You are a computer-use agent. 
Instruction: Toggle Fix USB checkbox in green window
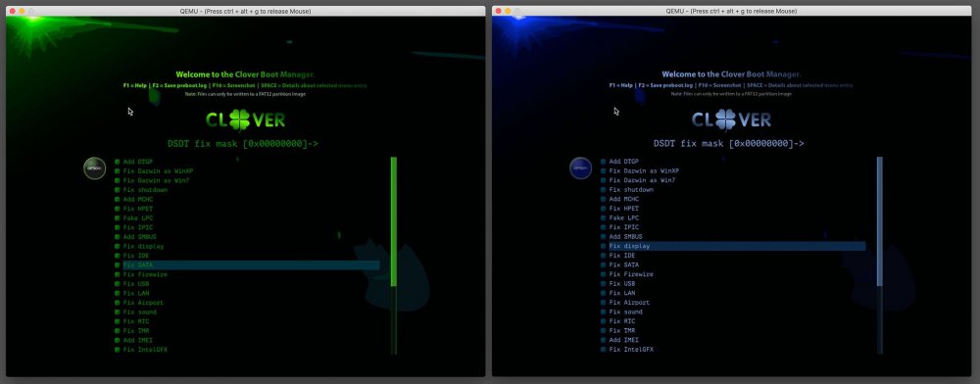(117, 283)
